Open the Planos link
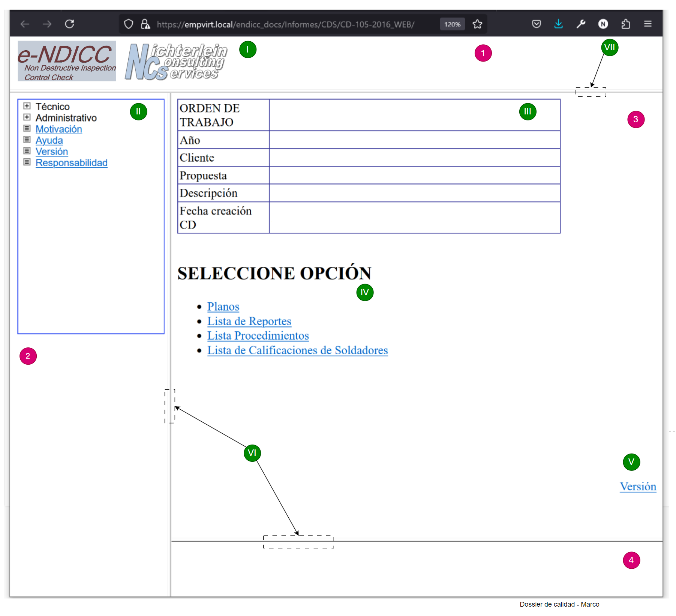The height and width of the screenshot is (616, 676). coord(223,306)
